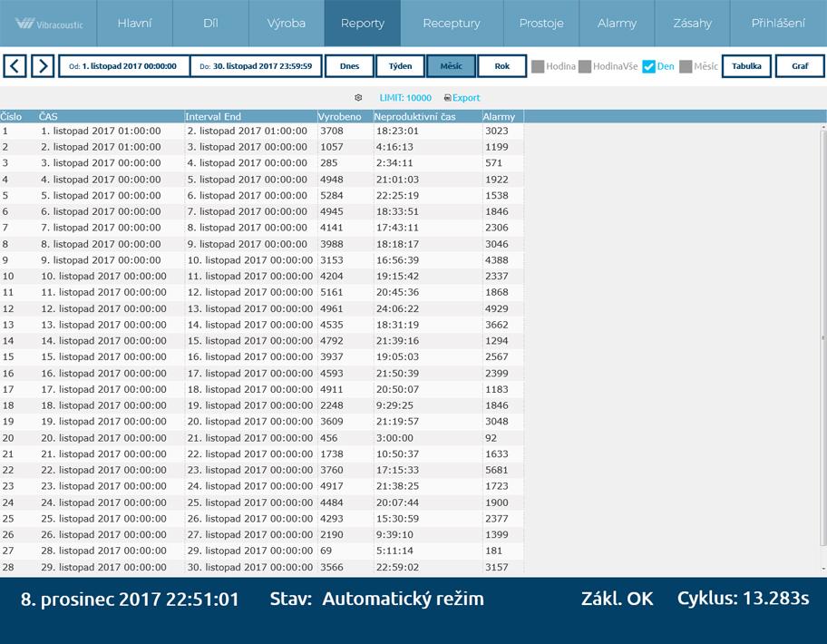Switch to Graf view
827x644 pixels.
[800, 66]
